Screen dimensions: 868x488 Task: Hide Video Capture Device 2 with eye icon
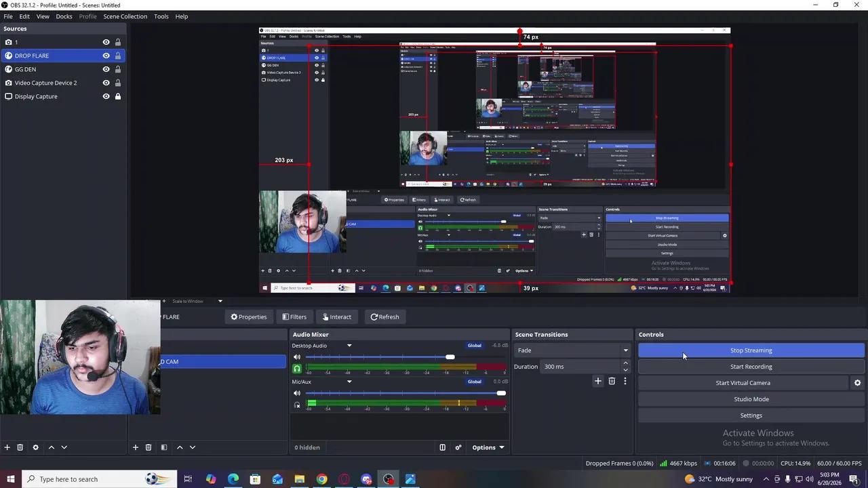pos(106,83)
